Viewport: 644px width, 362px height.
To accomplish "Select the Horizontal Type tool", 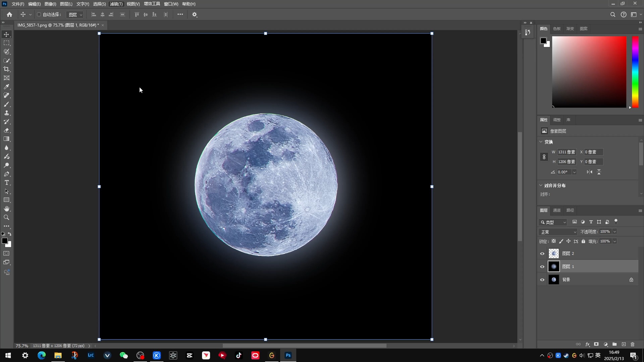I will [x=6, y=183].
